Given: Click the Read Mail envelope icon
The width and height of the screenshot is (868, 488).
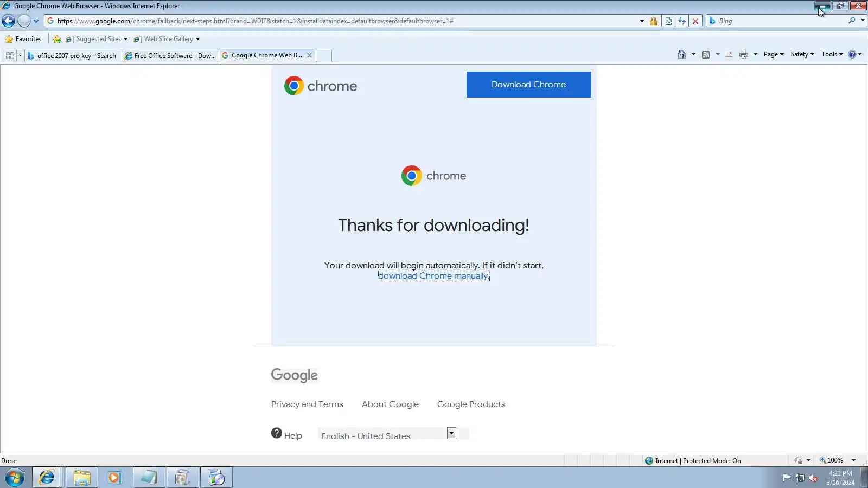Looking at the screenshot, I should point(729,54).
